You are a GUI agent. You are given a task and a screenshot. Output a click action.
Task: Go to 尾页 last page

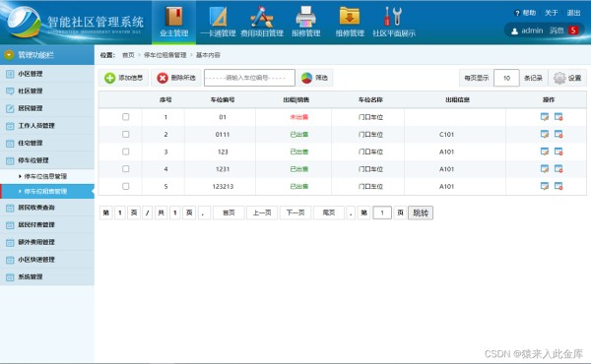[329, 212]
